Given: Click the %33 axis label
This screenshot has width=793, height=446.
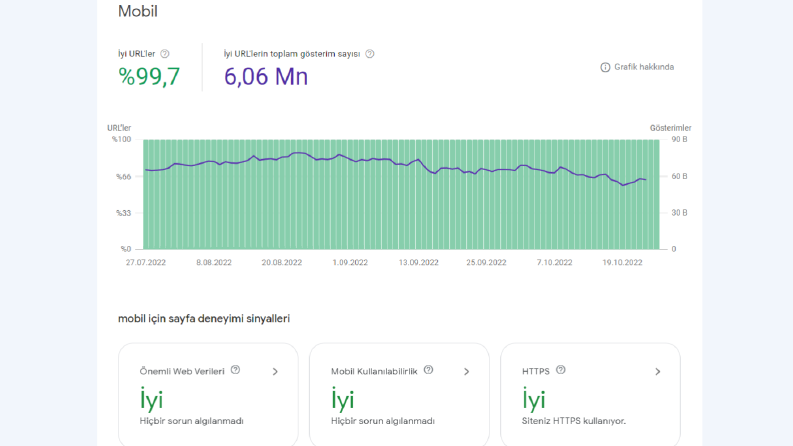Looking at the screenshot, I should point(123,213).
